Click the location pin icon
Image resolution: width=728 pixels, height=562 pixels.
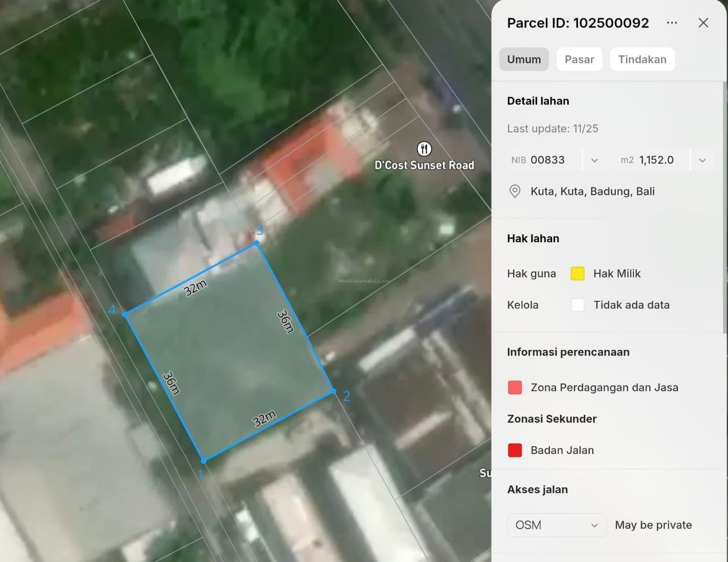tap(515, 191)
